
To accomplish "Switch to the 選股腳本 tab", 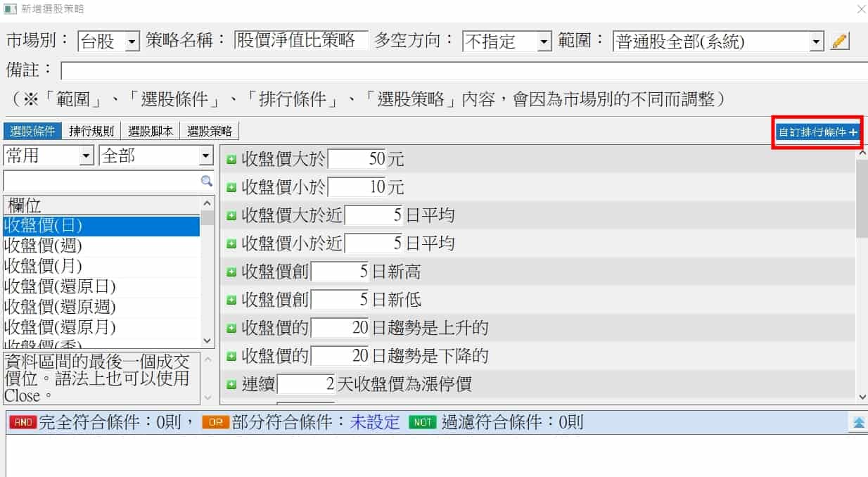I will (x=150, y=131).
